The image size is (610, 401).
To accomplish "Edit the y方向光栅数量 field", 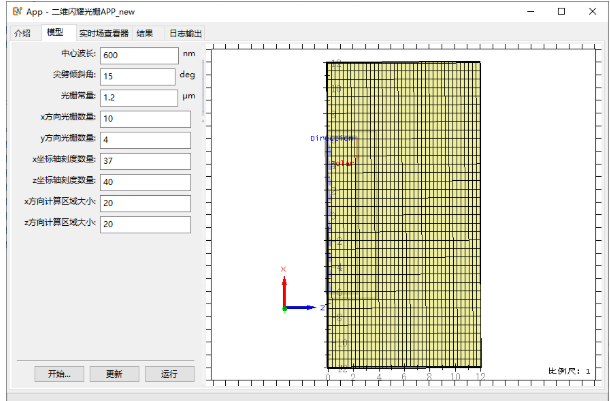I will (145, 139).
